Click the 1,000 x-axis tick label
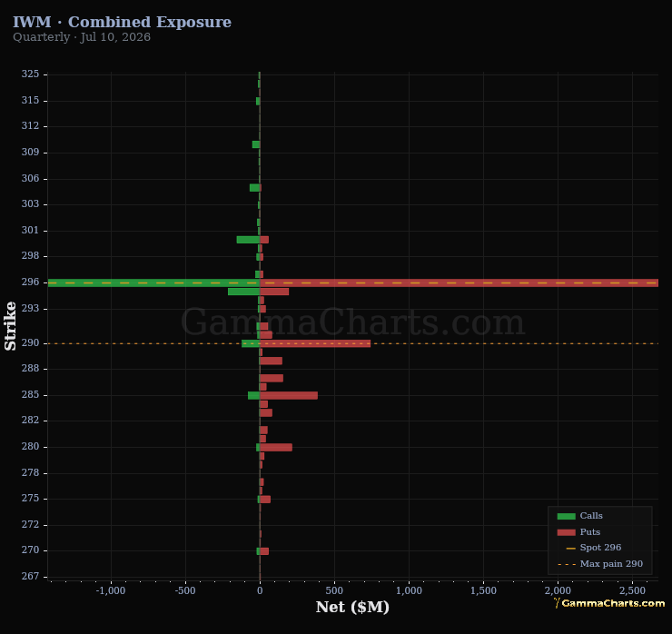This screenshot has width=672, height=634. coord(409,590)
